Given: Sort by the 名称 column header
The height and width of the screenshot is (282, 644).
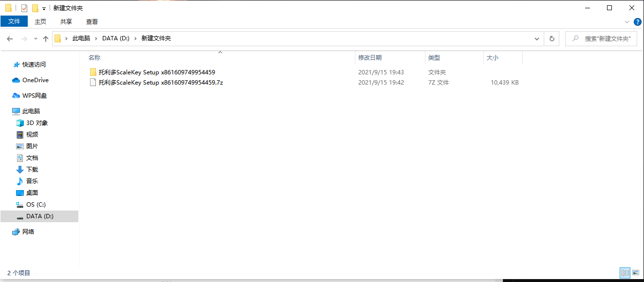Looking at the screenshot, I should [94, 57].
